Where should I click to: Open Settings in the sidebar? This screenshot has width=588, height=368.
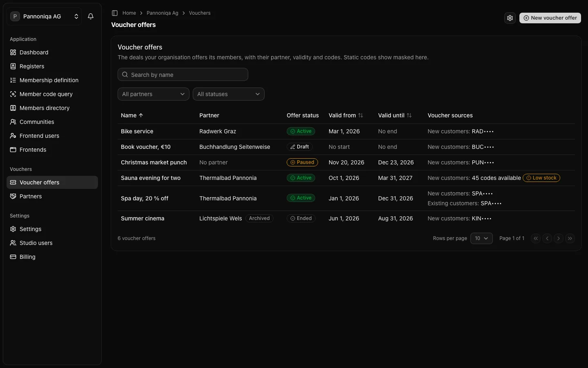point(52,229)
